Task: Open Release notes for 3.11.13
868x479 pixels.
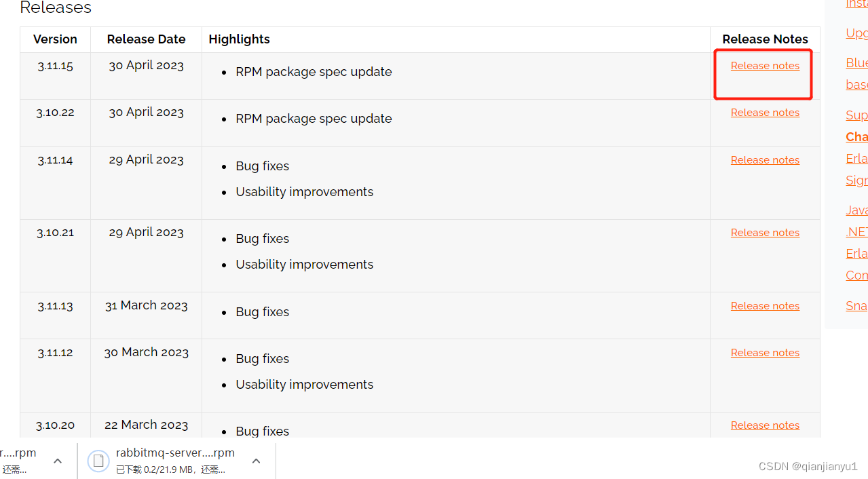Action: tap(764, 305)
